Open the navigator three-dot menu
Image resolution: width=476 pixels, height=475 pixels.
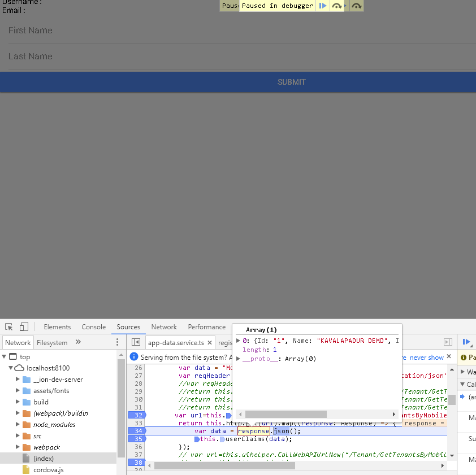(117, 342)
